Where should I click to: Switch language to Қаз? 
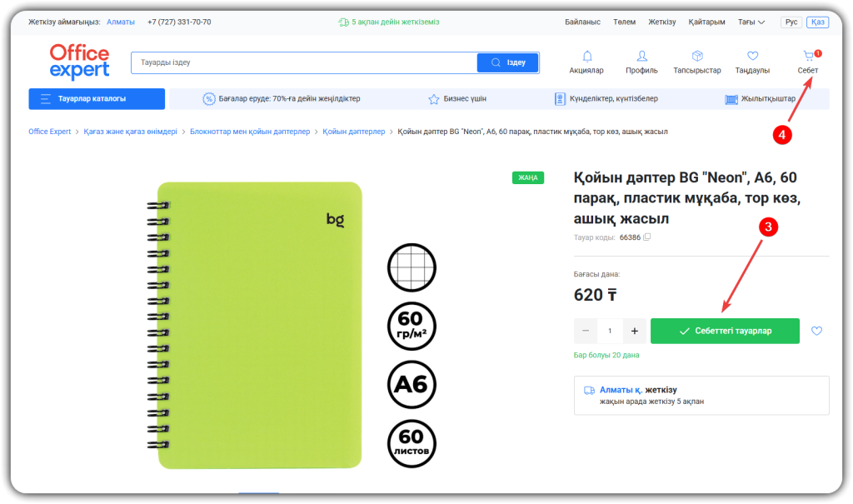click(818, 22)
